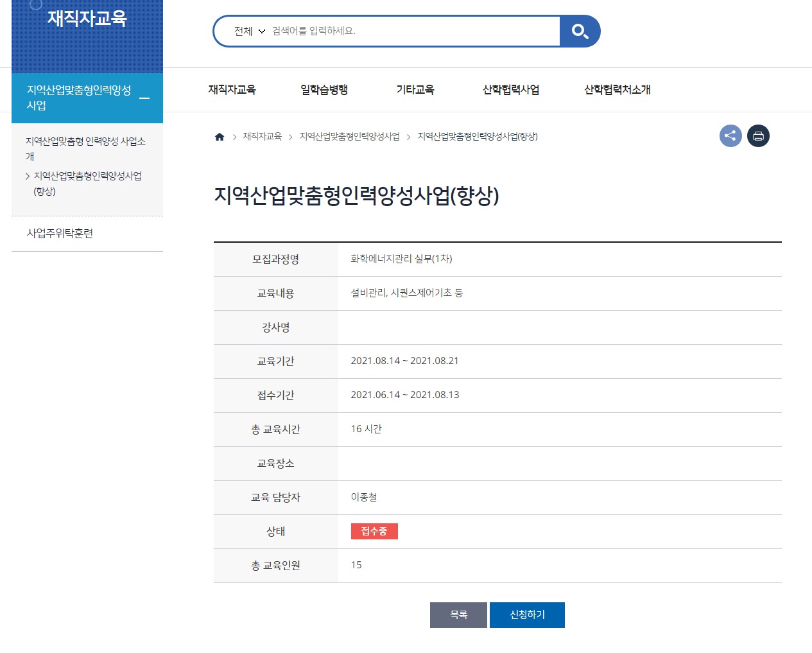Open the 산학협력사업 top menu
812x653 pixels.
click(510, 90)
